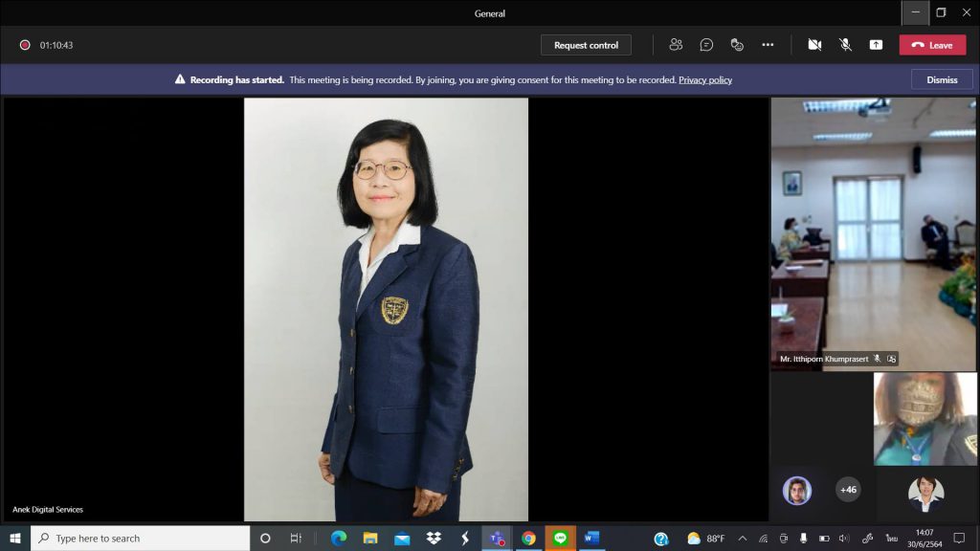The image size is (980, 551).
Task: Open Task View on the taskbar
Action: 296,538
